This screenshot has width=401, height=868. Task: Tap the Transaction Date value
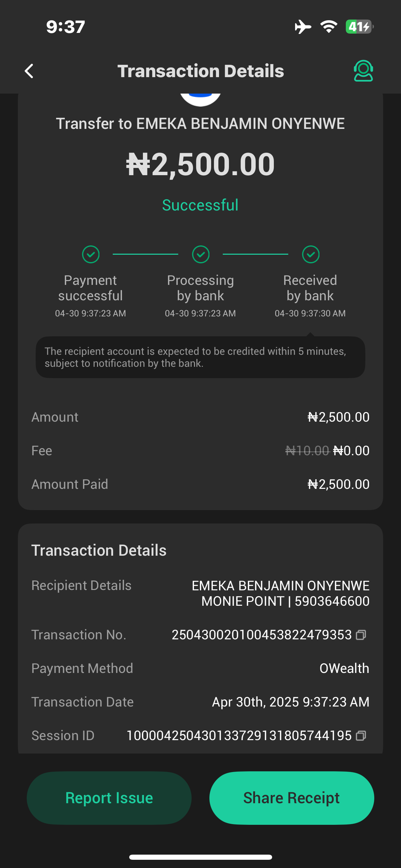(291, 702)
